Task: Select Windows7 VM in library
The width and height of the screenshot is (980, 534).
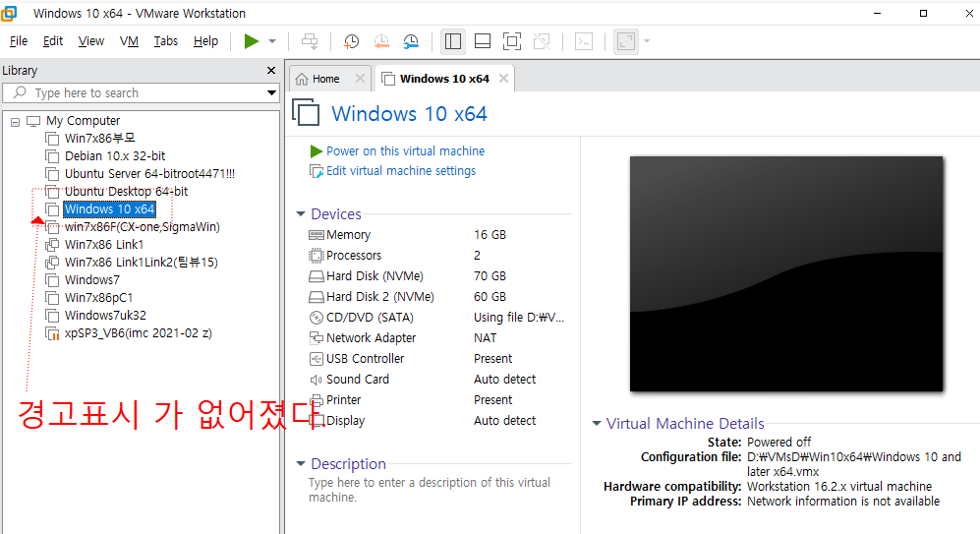Action: pos(91,280)
